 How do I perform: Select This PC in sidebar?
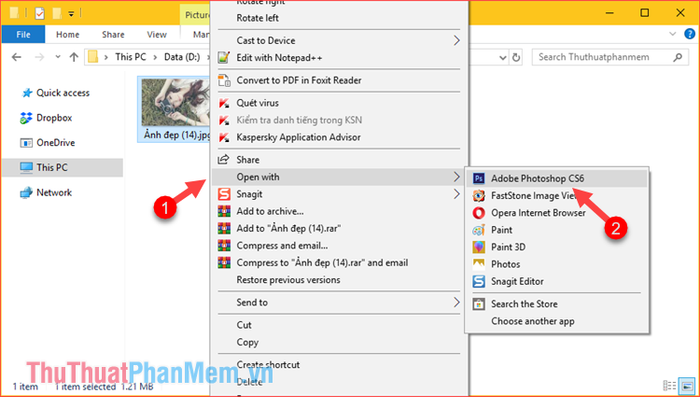[x=62, y=167]
